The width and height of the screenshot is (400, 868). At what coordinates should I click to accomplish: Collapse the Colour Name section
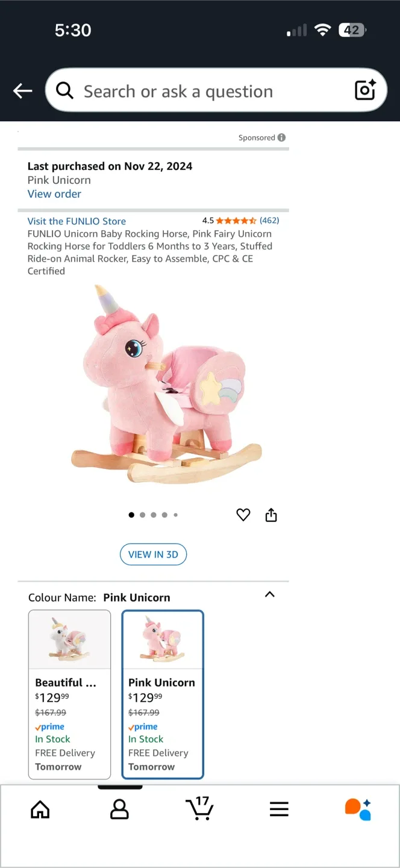point(269,594)
